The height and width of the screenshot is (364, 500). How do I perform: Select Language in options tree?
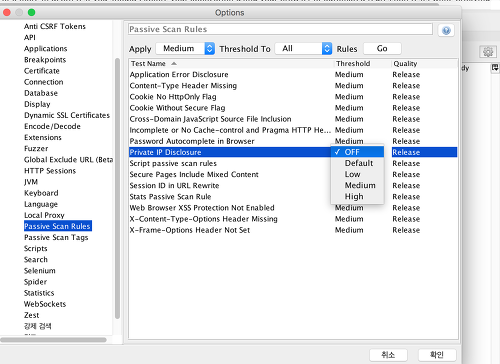coord(41,204)
